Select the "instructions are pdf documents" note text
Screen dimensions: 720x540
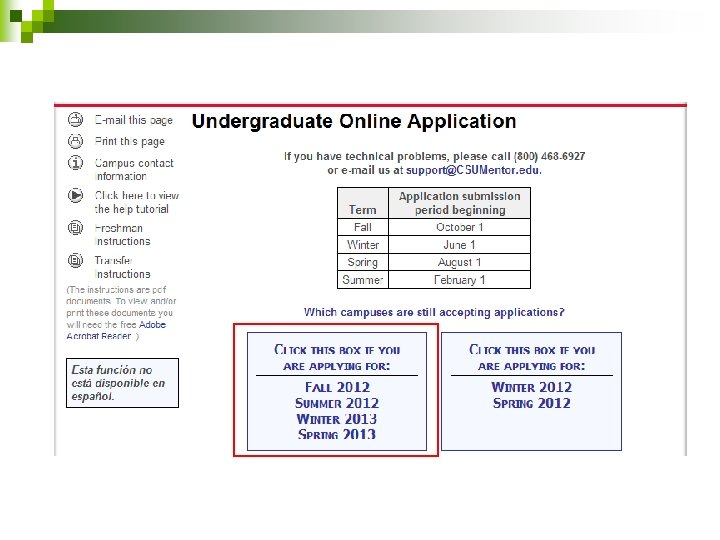[121, 313]
